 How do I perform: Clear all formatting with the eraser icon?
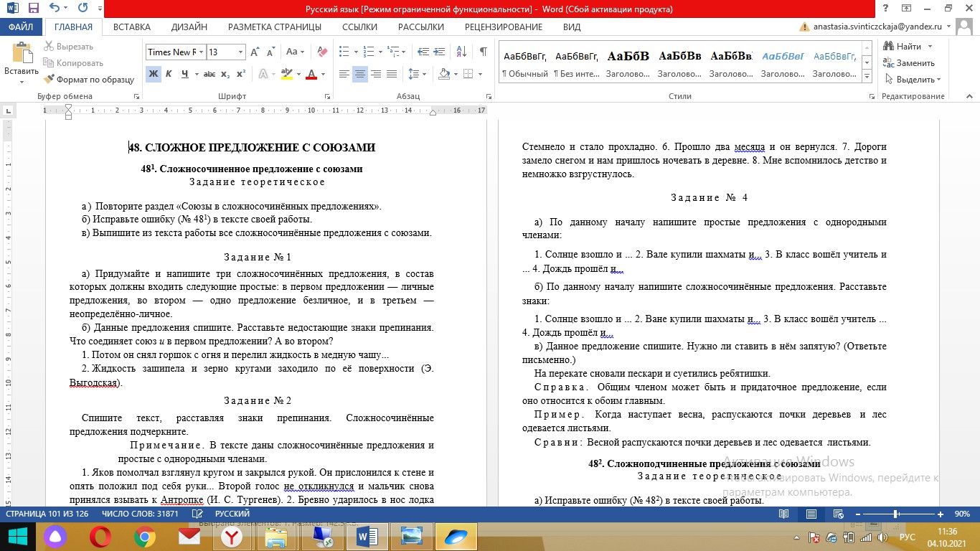(322, 52)
